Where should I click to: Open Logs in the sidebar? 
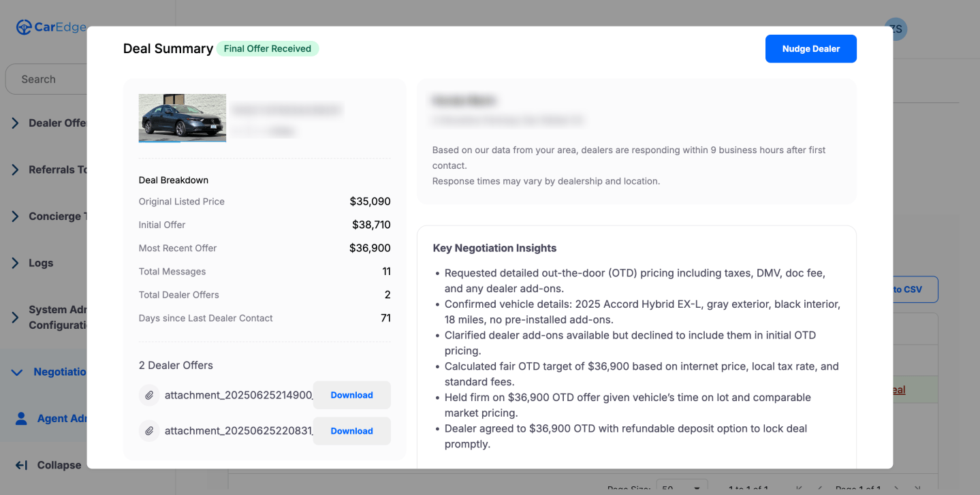click(x=15, y=263)
